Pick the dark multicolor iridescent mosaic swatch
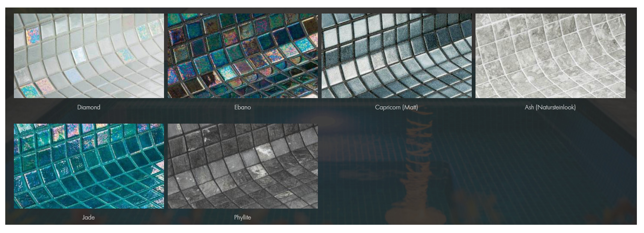Screen dimensions: 644x233 [x=243, y=56]
